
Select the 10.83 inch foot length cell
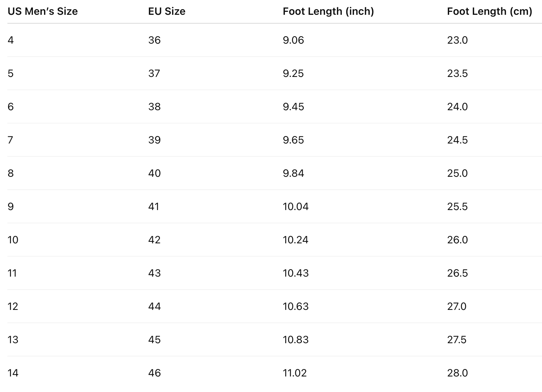point(296,339)
